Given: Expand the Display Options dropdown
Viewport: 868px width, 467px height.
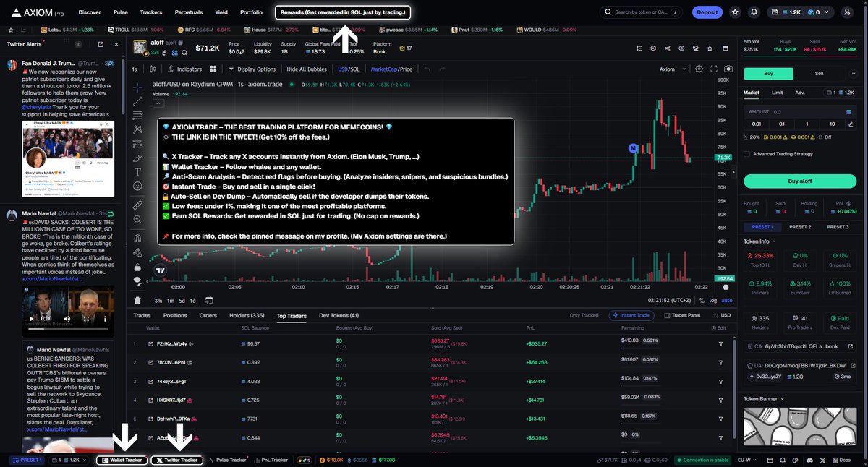Looking at the screenshot, I should coord(252,69).
